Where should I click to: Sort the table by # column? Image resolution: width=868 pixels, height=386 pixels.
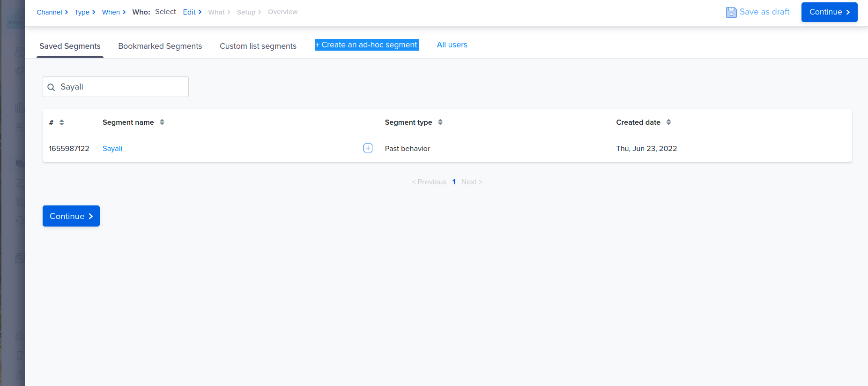(x=61, y=122)
